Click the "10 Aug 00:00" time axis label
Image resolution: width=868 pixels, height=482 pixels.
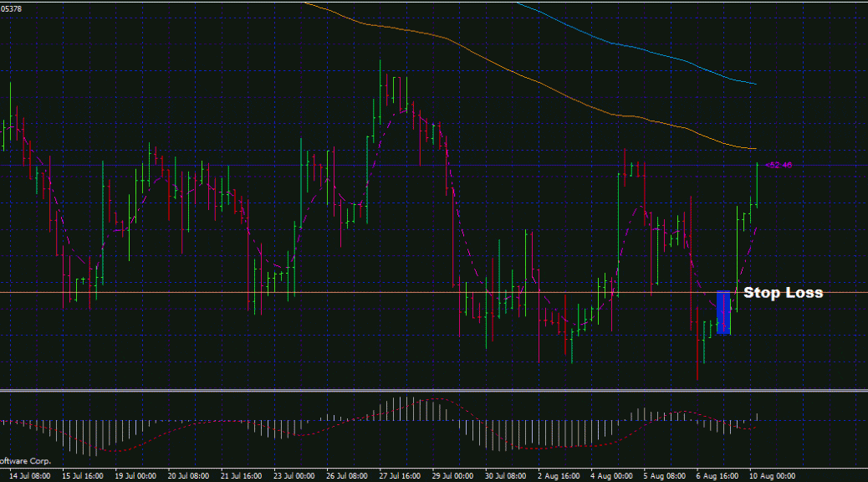(x=772, y=476)
